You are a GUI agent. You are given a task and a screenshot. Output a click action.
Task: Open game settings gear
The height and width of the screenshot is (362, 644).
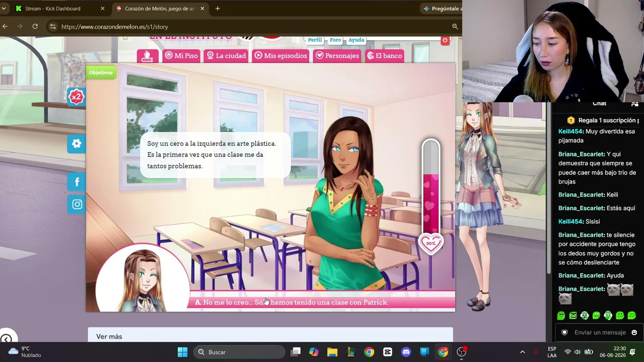[x=76, y=144]
